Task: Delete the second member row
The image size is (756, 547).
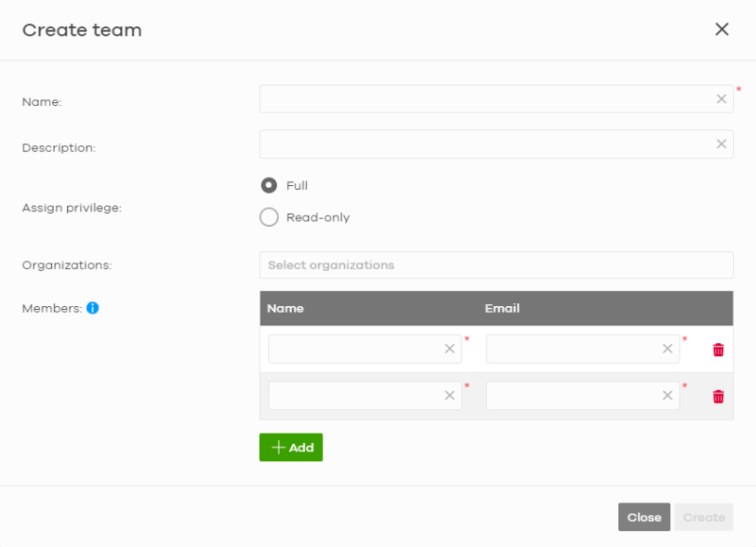Action: tap(718, 396)
